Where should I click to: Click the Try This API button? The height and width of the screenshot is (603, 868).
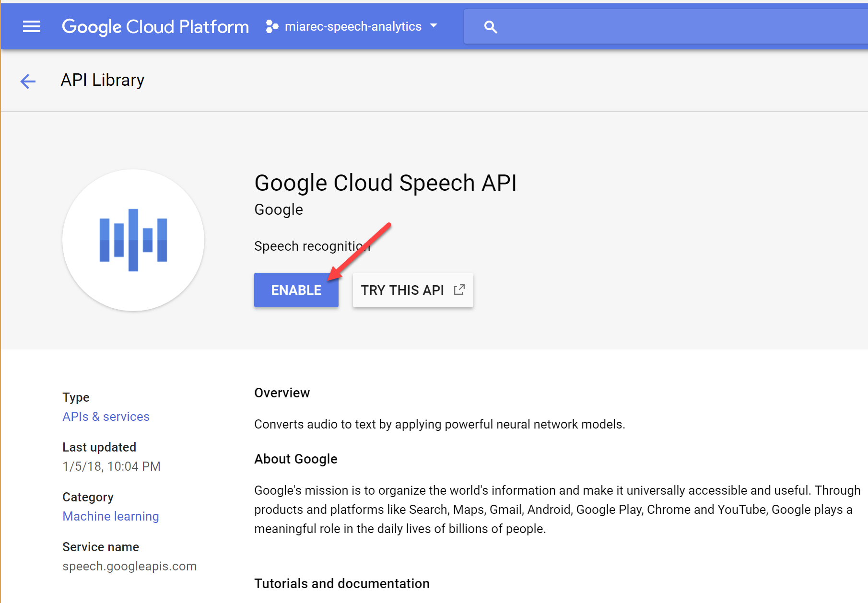pyautogui.click(x=413, y=290)
